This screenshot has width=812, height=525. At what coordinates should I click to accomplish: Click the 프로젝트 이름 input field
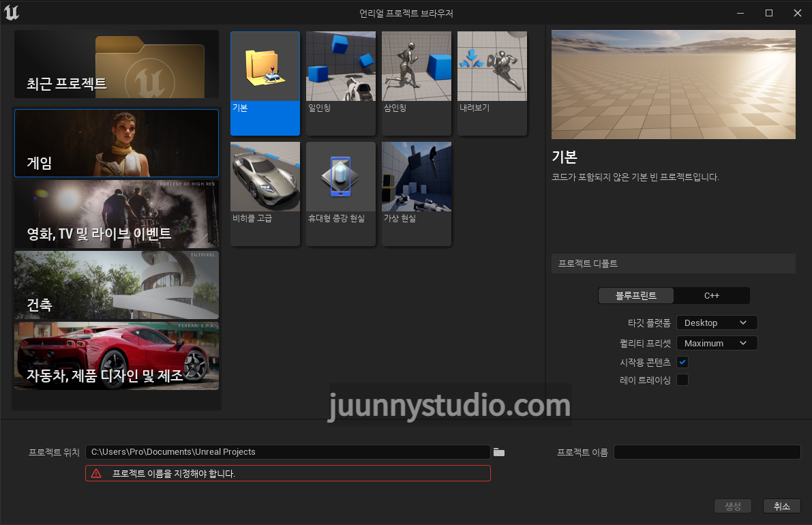[x=707, y=452]
